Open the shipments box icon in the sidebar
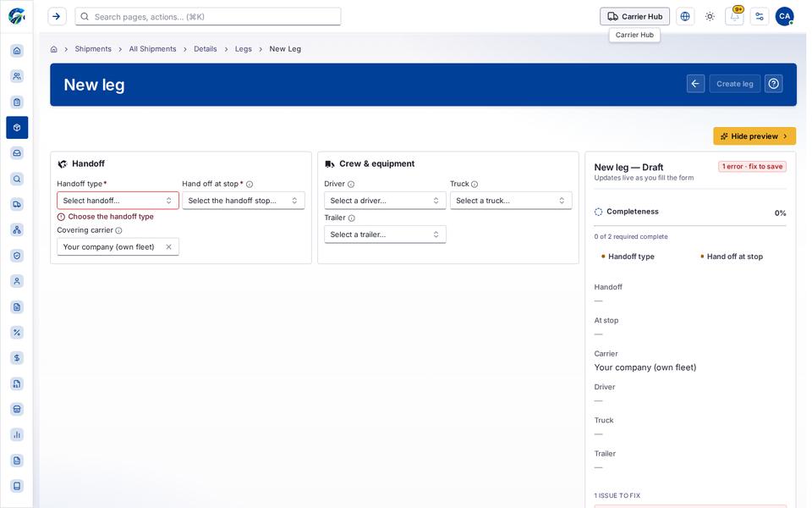Image resolution: width=812 pixels, height=508 pixels. pos(17,127)
